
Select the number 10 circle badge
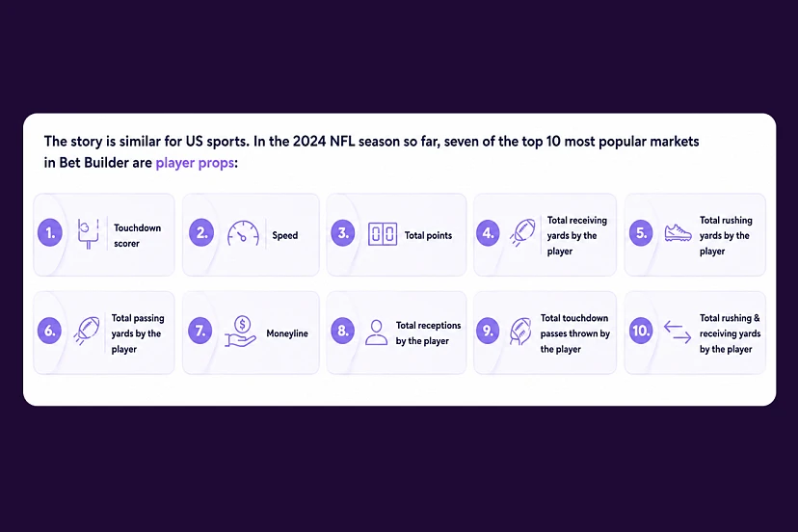pos(641,331)
